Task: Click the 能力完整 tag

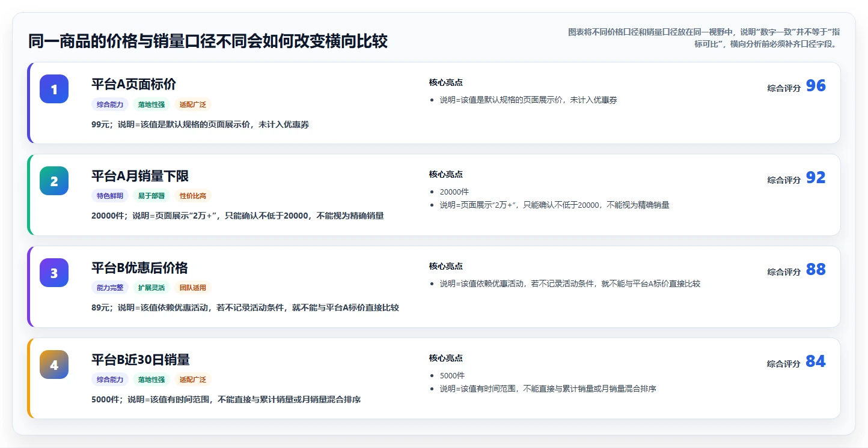Action: (x=110, y=288)
